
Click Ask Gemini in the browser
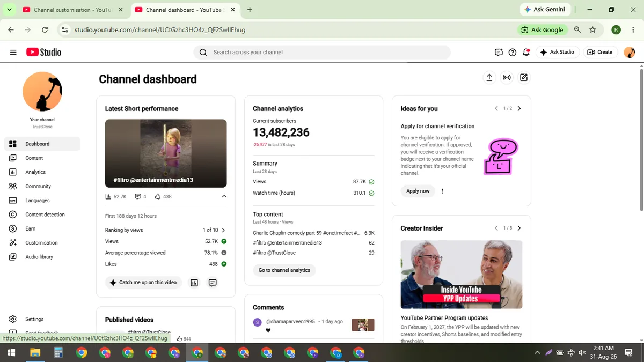click(545, 10)
